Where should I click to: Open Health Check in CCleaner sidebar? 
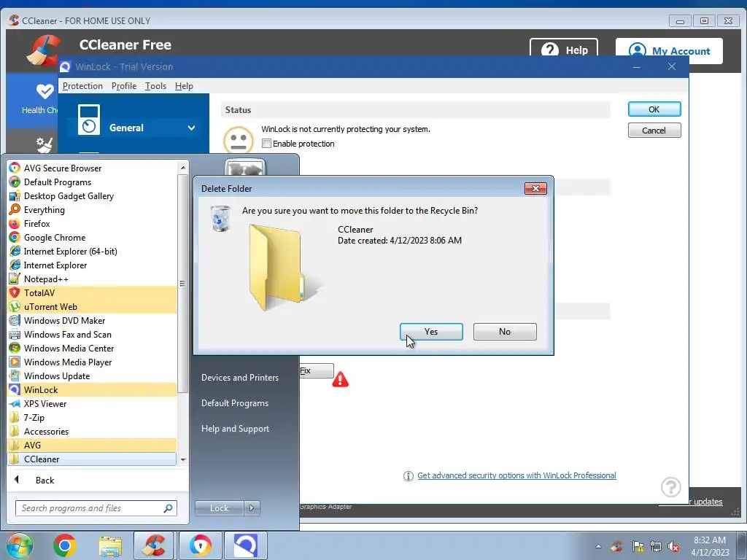pos(33,99)
